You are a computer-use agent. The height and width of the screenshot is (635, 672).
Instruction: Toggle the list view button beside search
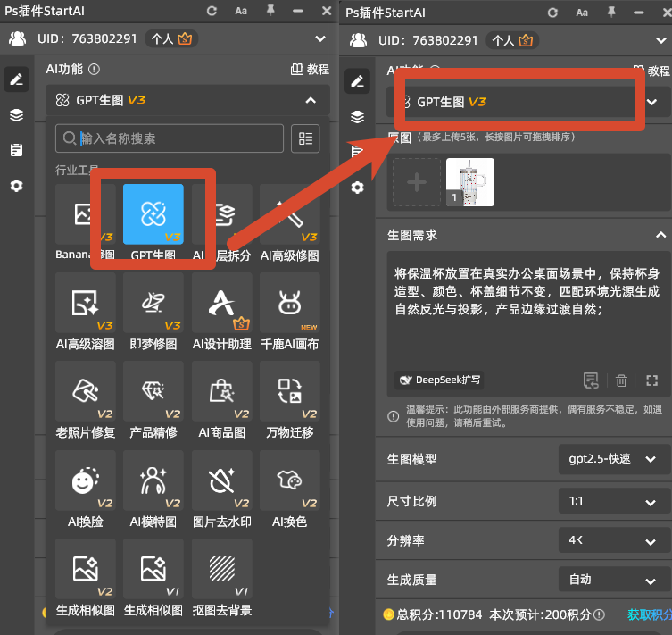(305, 138)
